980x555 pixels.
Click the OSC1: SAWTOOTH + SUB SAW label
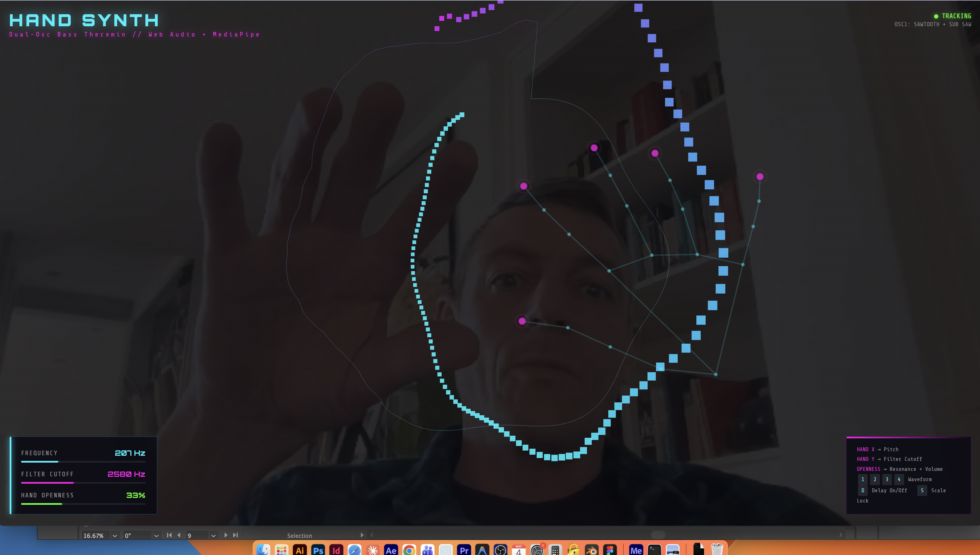click(933, 25)
